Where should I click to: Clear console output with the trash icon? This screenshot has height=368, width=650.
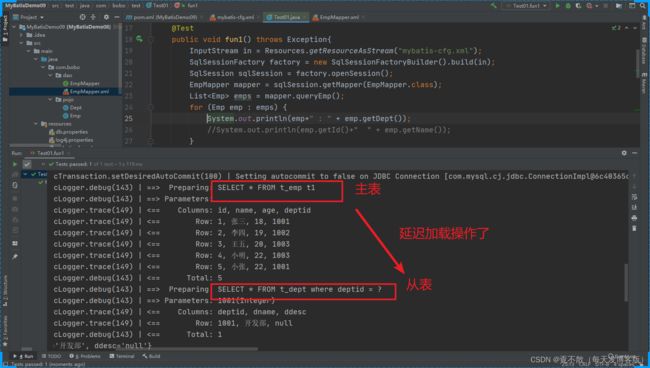(x=634, y=228)
